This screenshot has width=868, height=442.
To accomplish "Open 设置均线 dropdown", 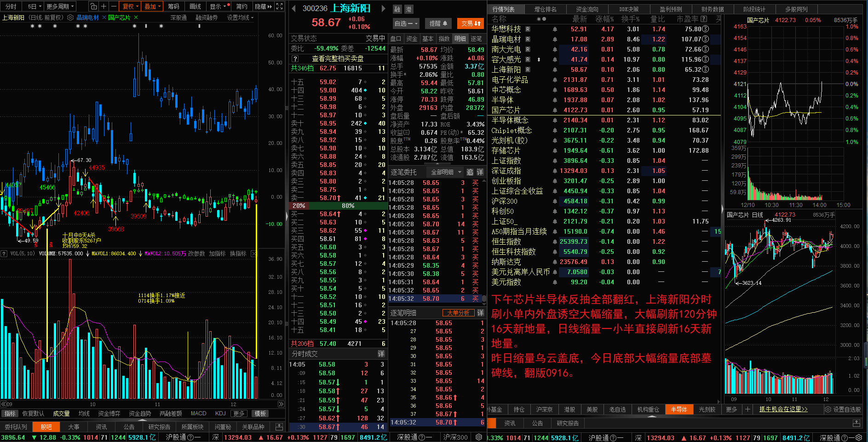I will coord(240,17).
